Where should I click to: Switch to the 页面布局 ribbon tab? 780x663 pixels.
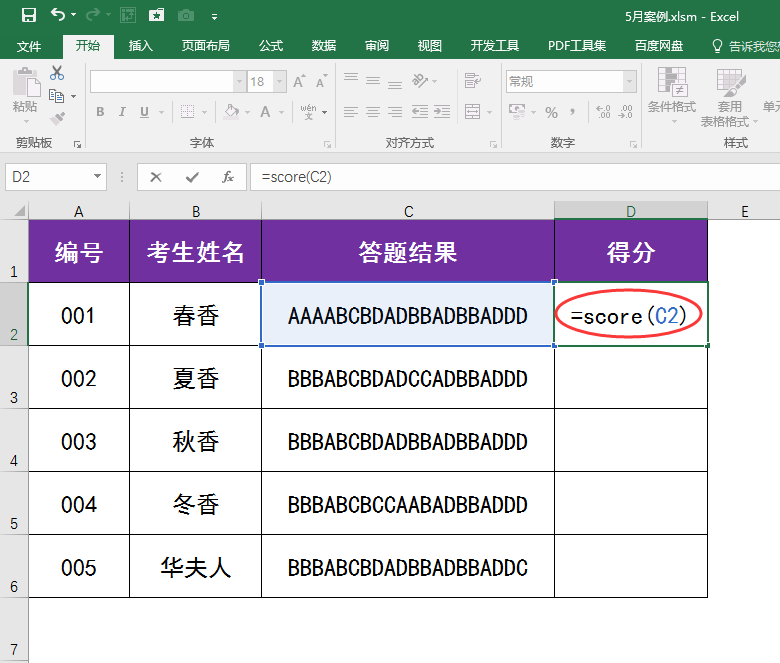pos(205,46)
